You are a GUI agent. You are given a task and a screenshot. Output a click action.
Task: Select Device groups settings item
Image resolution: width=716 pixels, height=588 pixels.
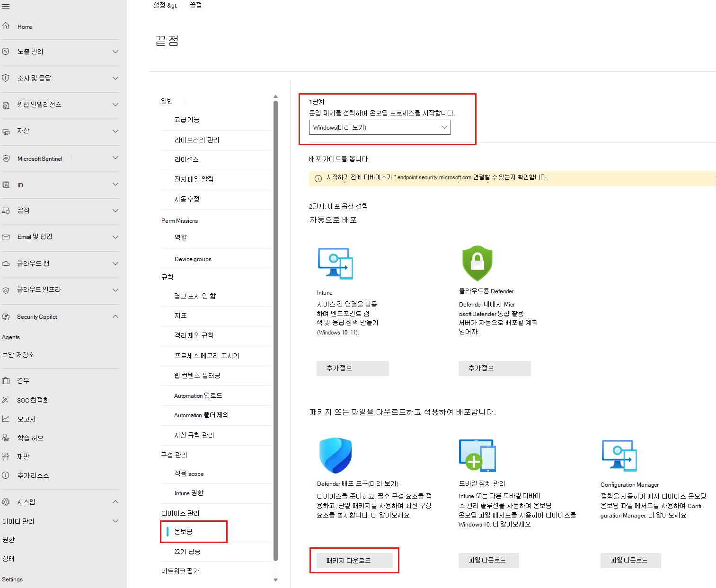click(x=193, y=259)
